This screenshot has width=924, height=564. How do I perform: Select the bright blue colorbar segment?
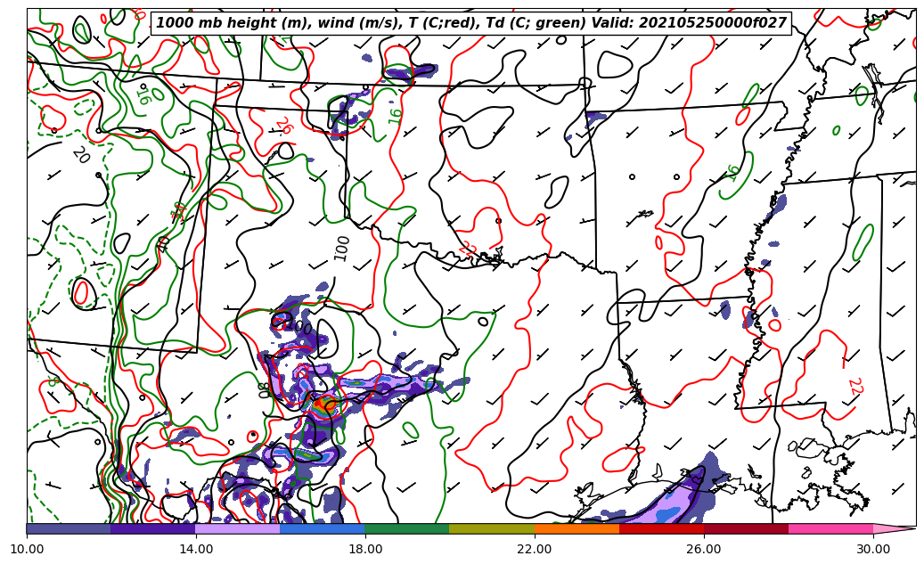(x=323, y=528)
